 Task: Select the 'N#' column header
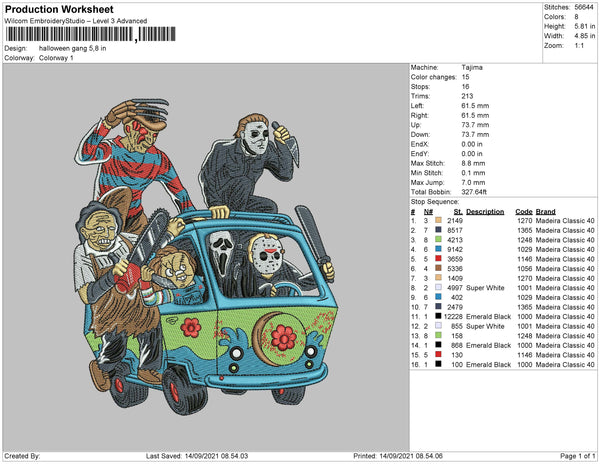coord(428,212)
